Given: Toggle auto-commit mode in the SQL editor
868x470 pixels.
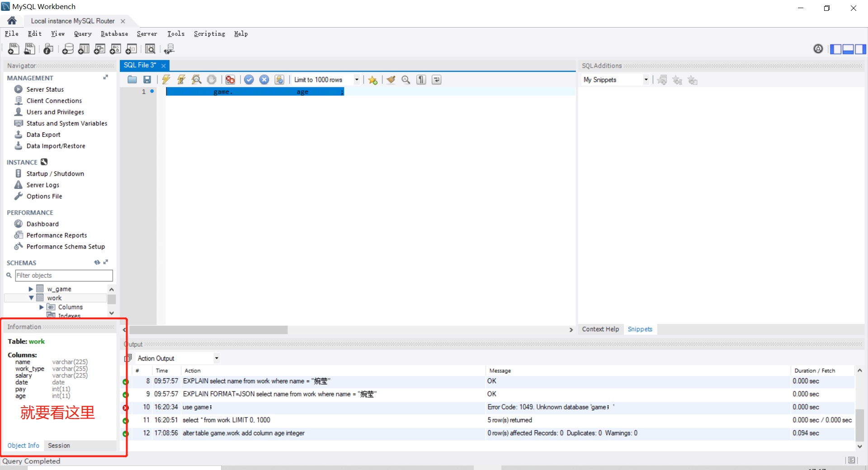Looking at the screenshot, I should [279, 80].
